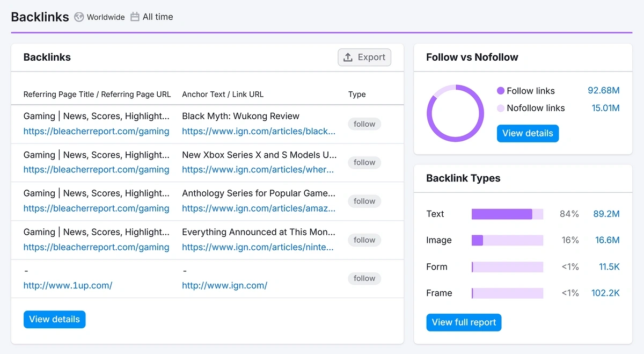Click the 89.2M Text backlinks value
Screen dimensions: 644x354
606,214
